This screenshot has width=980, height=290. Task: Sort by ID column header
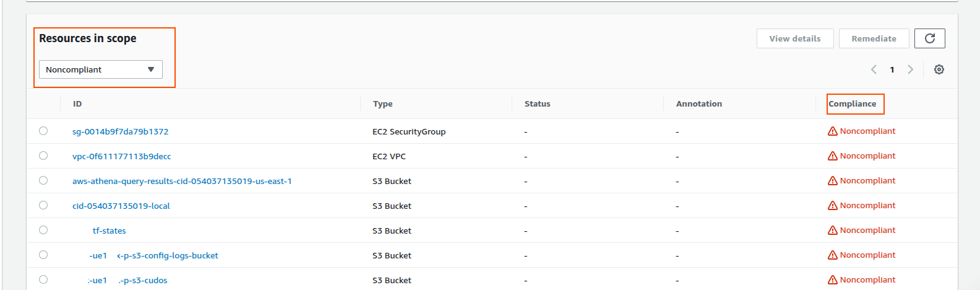(77, 104)
